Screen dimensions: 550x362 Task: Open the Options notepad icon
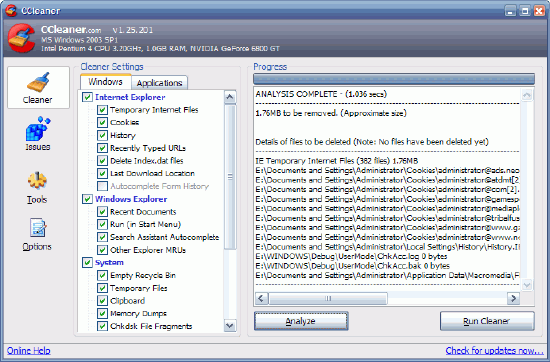pos(38,228)
